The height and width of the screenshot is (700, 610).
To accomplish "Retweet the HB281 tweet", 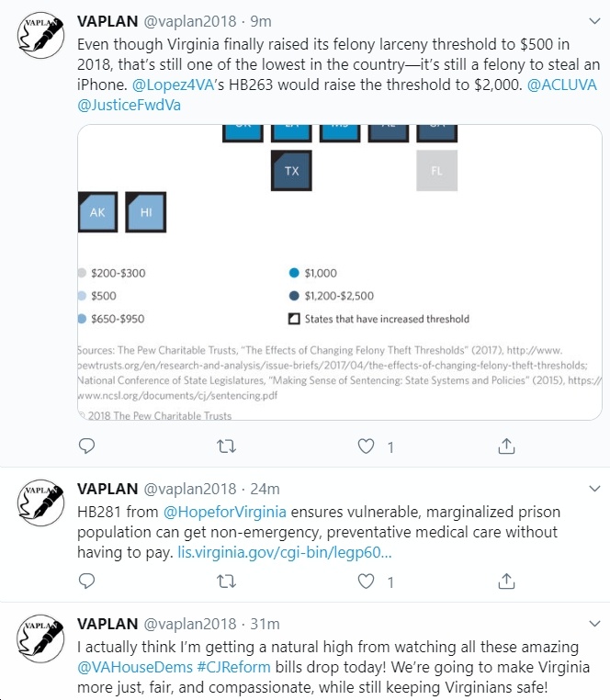I will point(226,581).
